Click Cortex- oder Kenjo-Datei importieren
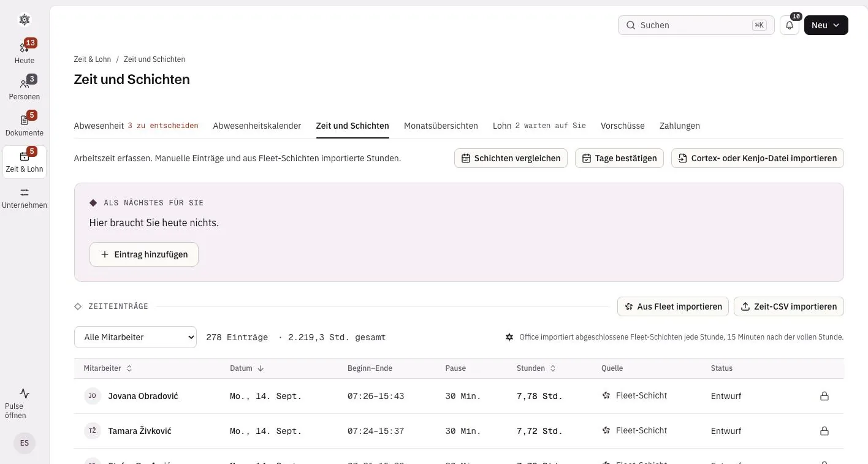This screenshot has width=868, height=464. (758, 158)
